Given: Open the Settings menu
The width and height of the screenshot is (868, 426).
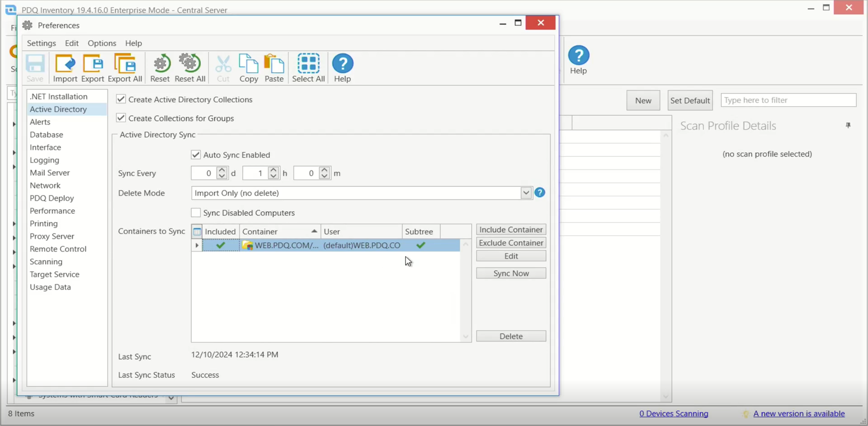Looking at the screenshot, I should point(42,43).
